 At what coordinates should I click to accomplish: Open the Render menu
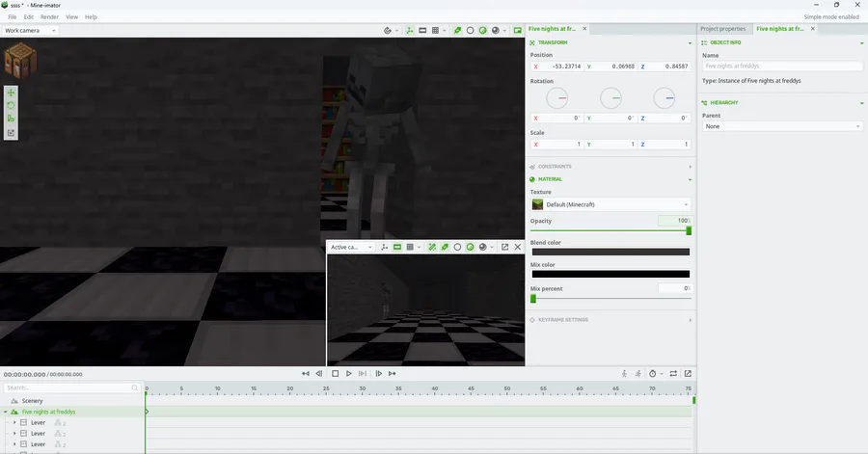pyautogui.click(x=48, y=17)
